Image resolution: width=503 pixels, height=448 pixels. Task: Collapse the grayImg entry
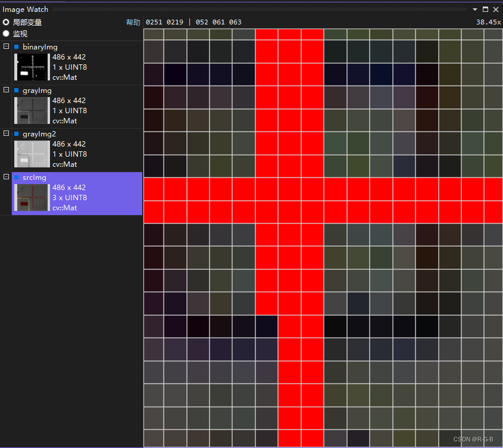pyautogui.click(x=6, y=89)
